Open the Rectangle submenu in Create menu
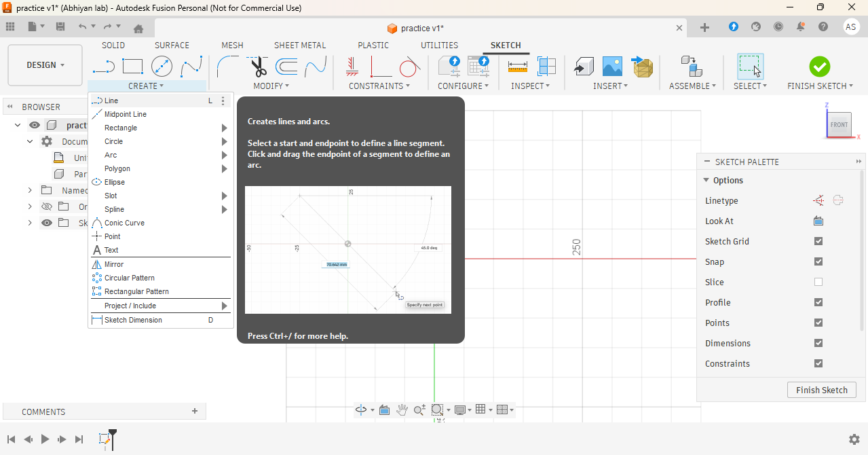This screenshot has width=868, height=455. [x=161, y=128]
